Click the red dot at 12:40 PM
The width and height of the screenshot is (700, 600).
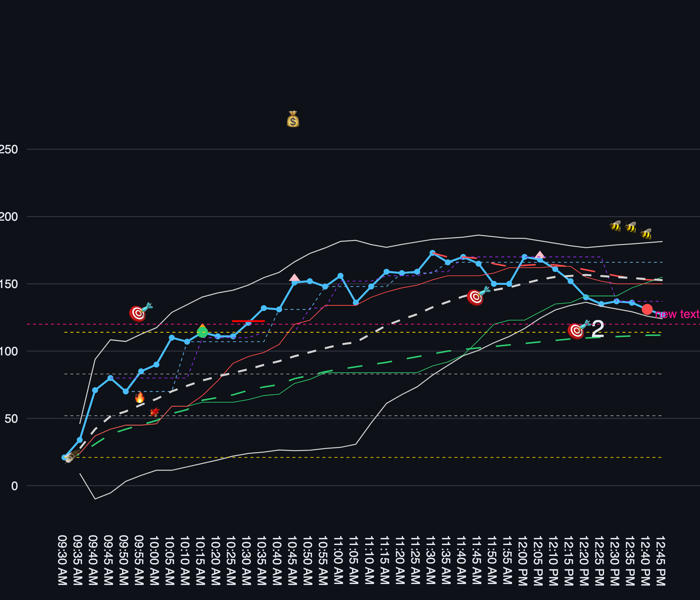coord(647,309)
